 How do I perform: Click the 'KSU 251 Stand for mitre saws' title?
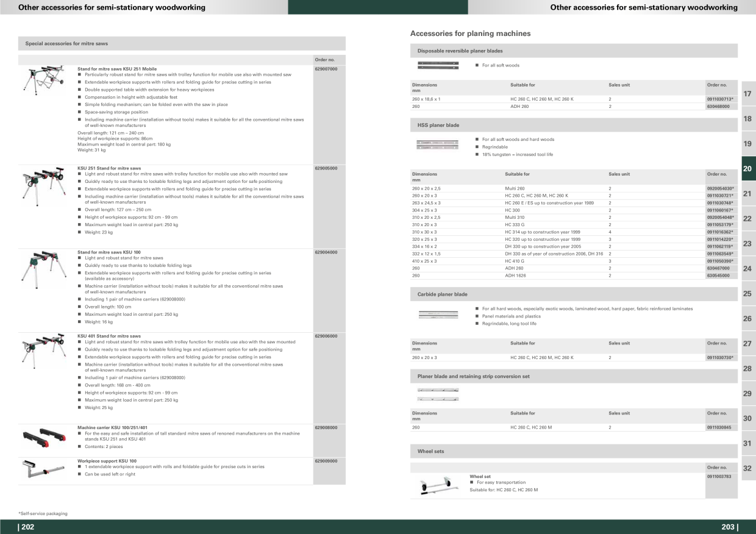pos(109,168)
